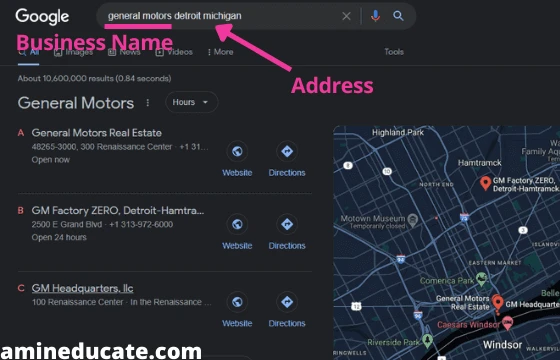The width and height of the screenshot is (560, 360).
Task: Expand the Hours dropdown filter
Action: [x=191, y=102]
